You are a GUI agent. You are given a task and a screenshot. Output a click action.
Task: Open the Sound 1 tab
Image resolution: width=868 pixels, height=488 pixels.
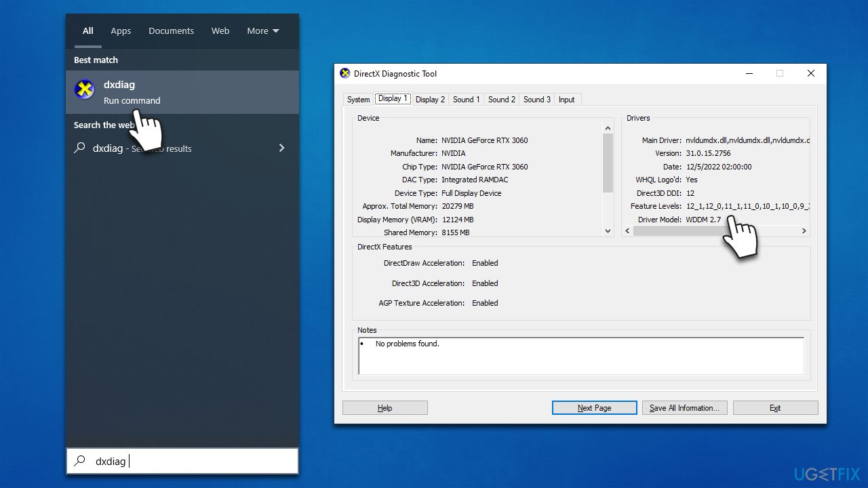[466, 100]
